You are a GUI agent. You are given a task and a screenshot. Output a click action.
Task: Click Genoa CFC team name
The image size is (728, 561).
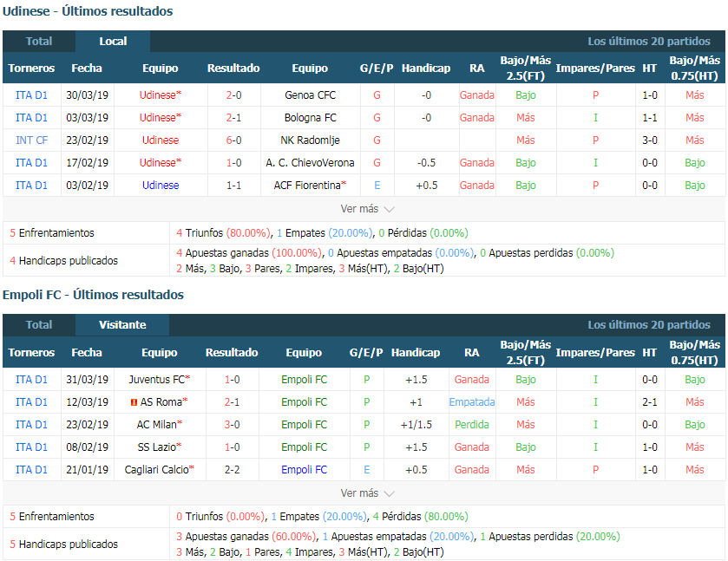coord(310,95)
